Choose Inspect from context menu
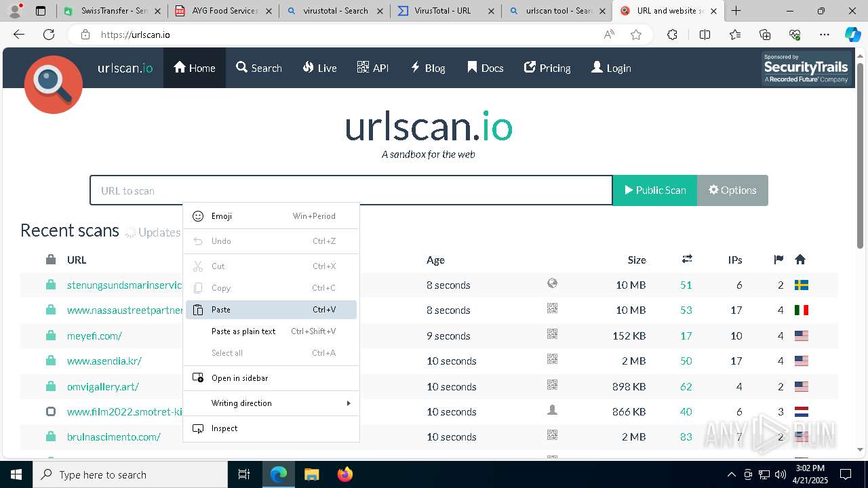Image resolution: width=868 pixels, height=488 pixels. pyautogui.click(x=271, y=428)
